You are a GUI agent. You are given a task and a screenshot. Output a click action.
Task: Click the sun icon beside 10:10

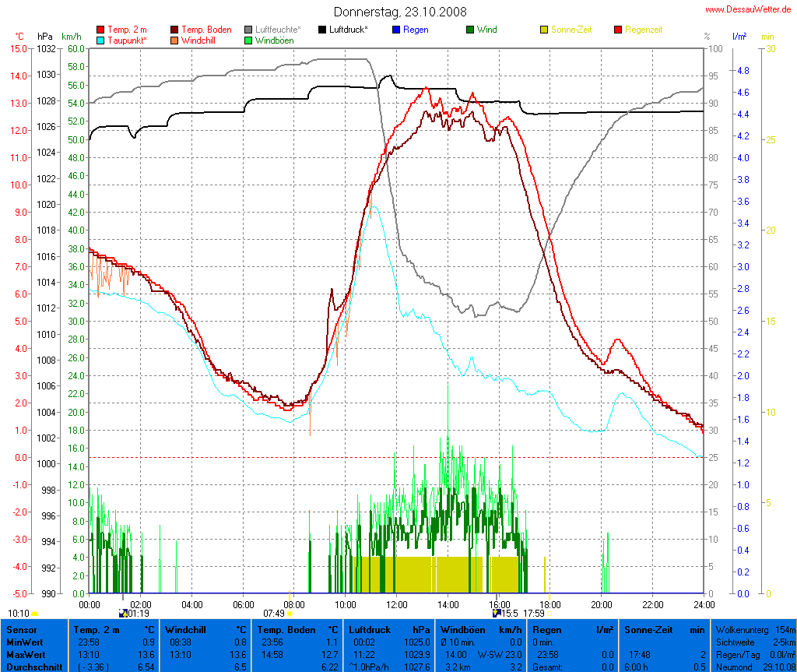point(34,614)
